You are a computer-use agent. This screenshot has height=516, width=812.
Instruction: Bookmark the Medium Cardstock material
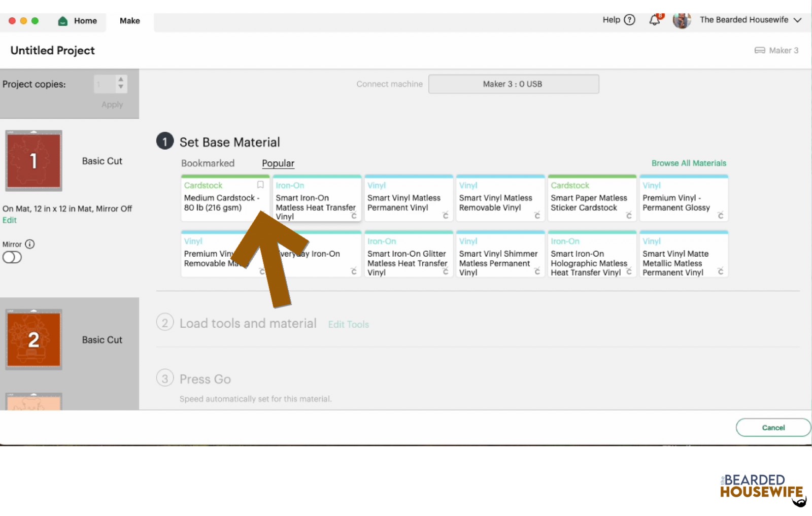260,185
